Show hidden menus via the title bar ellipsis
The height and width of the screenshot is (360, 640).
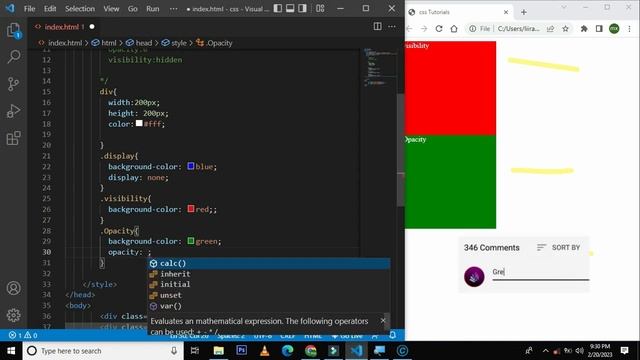(173, 9)
